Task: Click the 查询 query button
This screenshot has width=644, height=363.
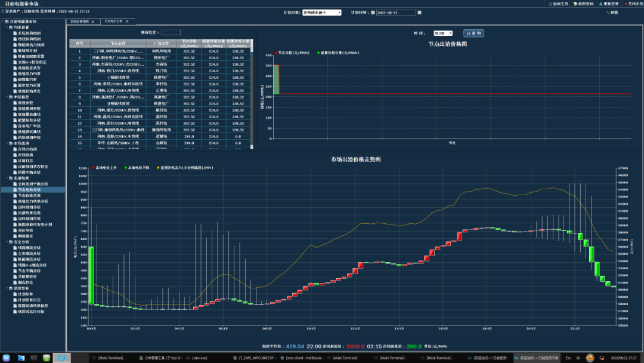Action: [473, 33]
